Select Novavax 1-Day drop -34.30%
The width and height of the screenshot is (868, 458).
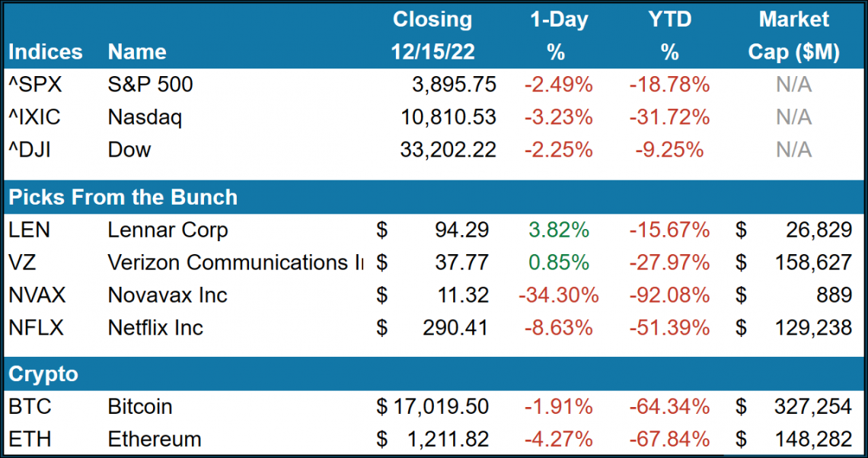point(557,295)
